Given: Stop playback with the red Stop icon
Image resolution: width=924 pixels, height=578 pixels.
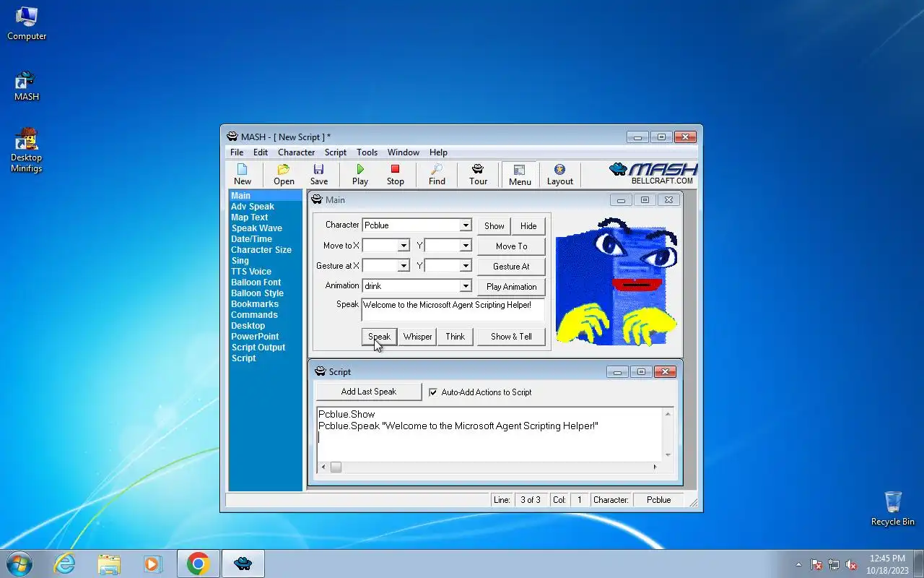Looking at the screenshot, I should click(x=395, y=174).
